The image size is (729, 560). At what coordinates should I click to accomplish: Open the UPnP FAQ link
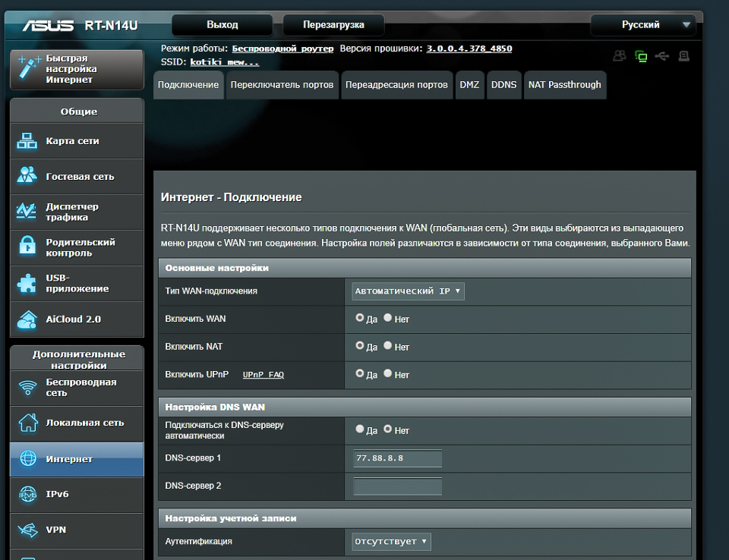coord(264,375)
